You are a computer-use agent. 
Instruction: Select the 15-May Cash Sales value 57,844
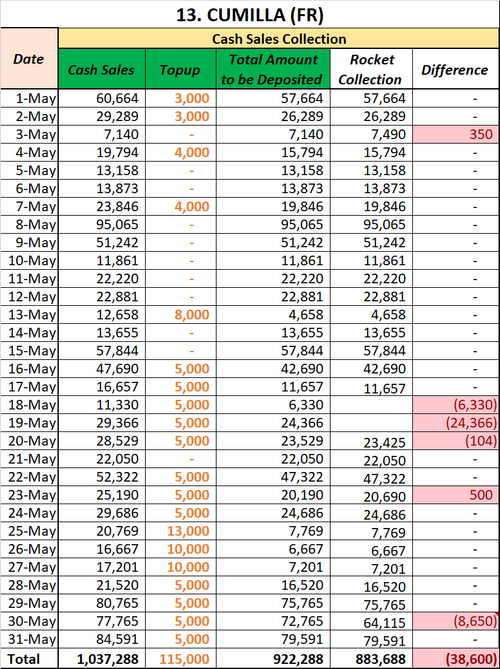pyautogui.click(x=117, y=351)
